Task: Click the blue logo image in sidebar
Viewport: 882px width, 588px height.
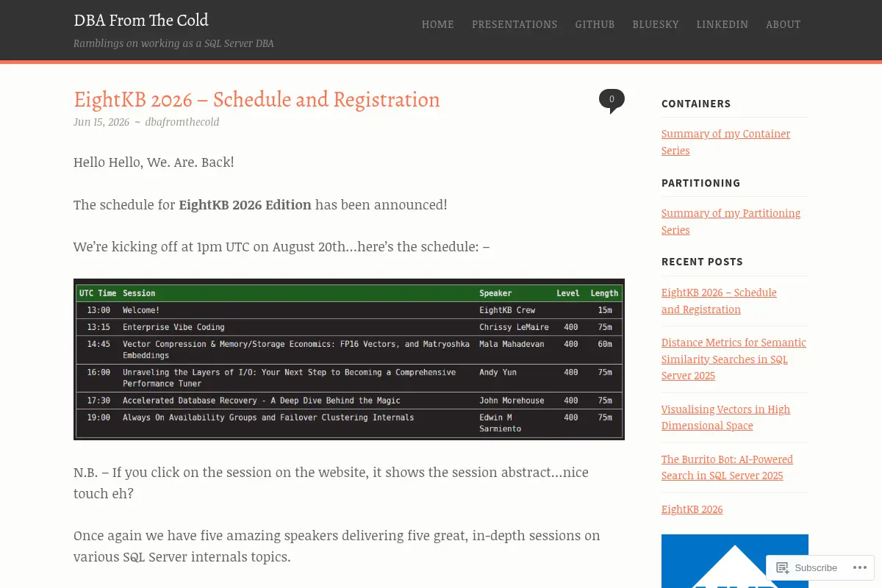Action: click(x=735, y=561)
